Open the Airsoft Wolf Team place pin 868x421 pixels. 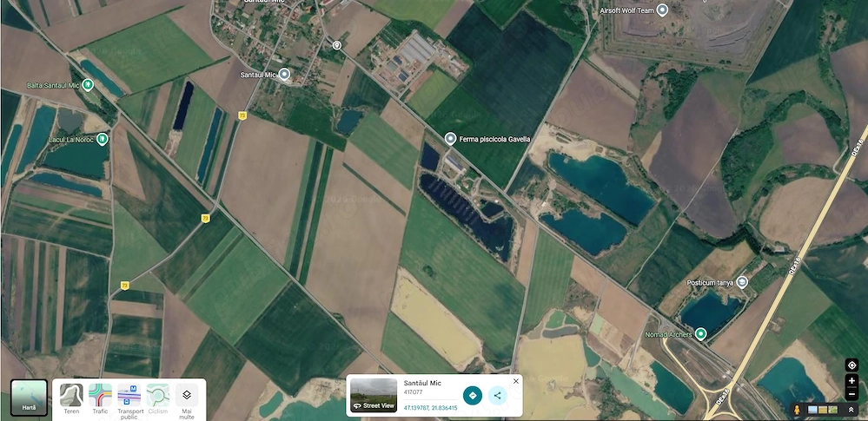662,10
